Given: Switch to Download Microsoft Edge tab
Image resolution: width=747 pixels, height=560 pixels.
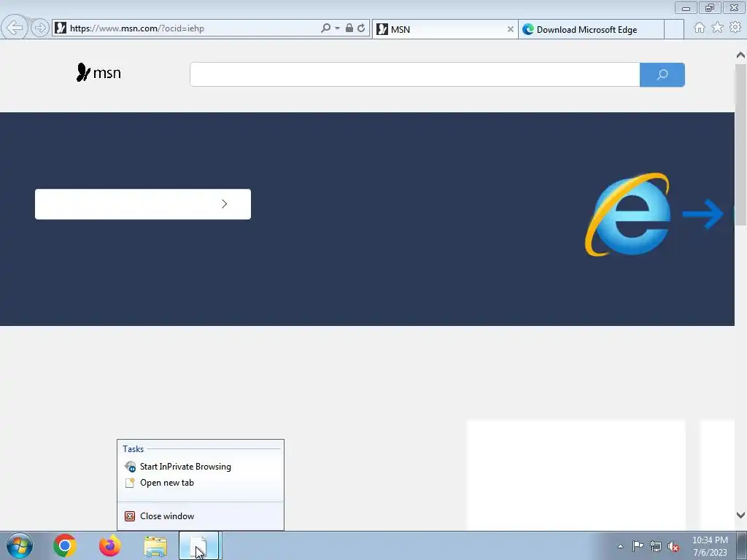Looking at the screenshot, I should 591,29.
